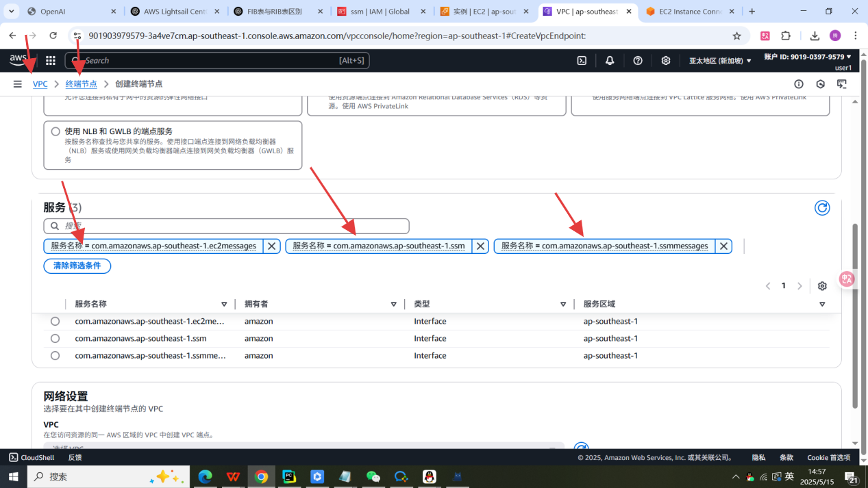The width and height of the screenshot is (868, 488).
Task: Open the VPC breadcrumb link
Action: [40, 84]
